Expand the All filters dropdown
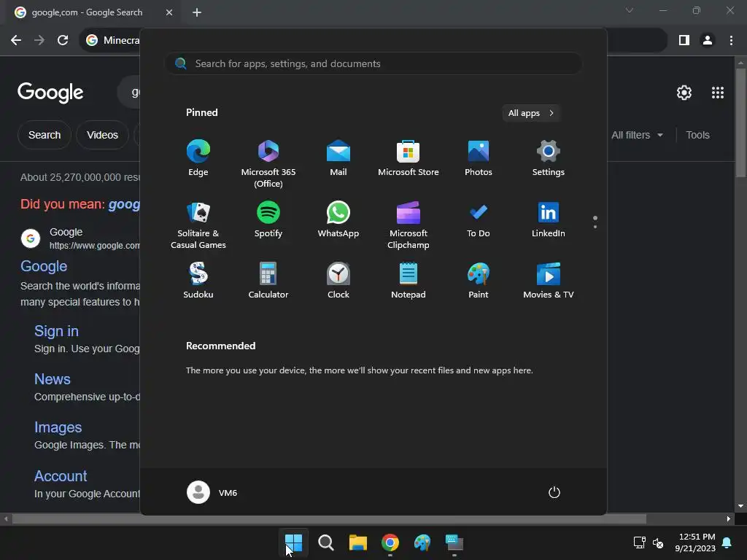747x560 pixels. pyautogui.click(x=637, y=135)
